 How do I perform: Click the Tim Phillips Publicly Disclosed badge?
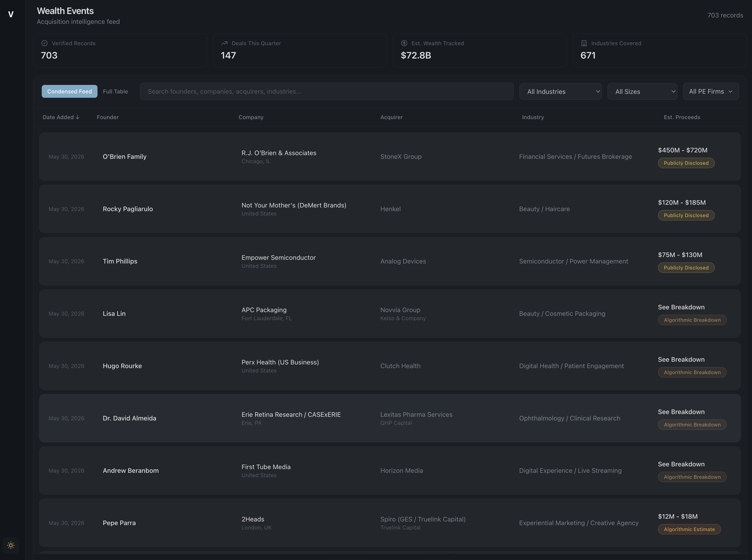point(686,268)
